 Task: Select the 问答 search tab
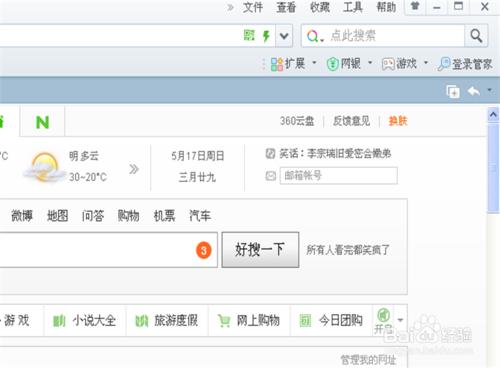pos(93,216)
